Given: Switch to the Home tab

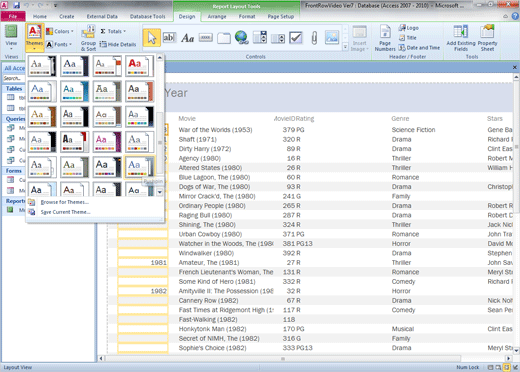Looking at the screenshot, I should 40,16.
